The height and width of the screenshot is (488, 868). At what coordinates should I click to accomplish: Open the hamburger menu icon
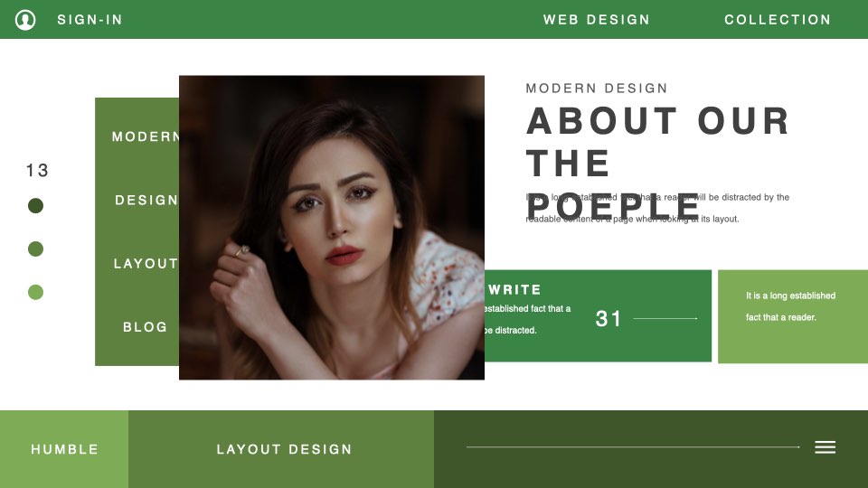pos(825,447)
